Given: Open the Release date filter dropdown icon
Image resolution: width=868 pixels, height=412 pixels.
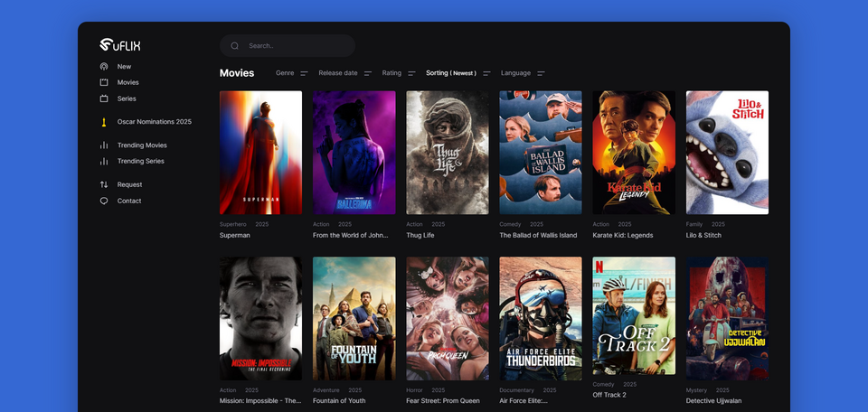Looking at the screenshot, I should click(368, 73).
